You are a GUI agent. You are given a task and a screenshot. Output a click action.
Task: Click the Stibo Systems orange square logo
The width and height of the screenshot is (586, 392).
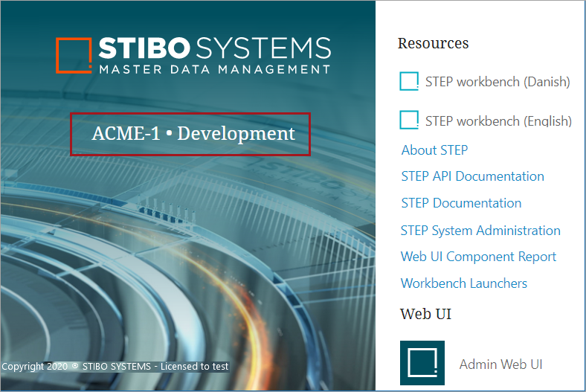[x=74, y=55]
